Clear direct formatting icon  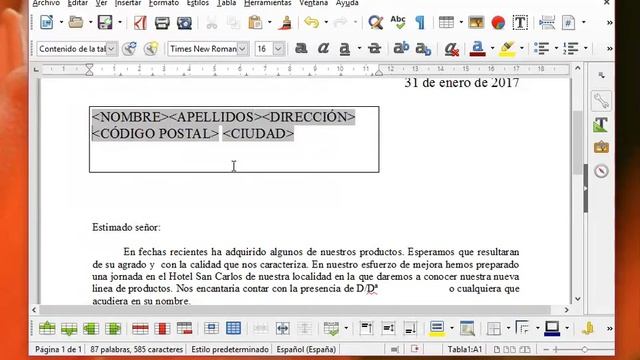pos(451,49)
